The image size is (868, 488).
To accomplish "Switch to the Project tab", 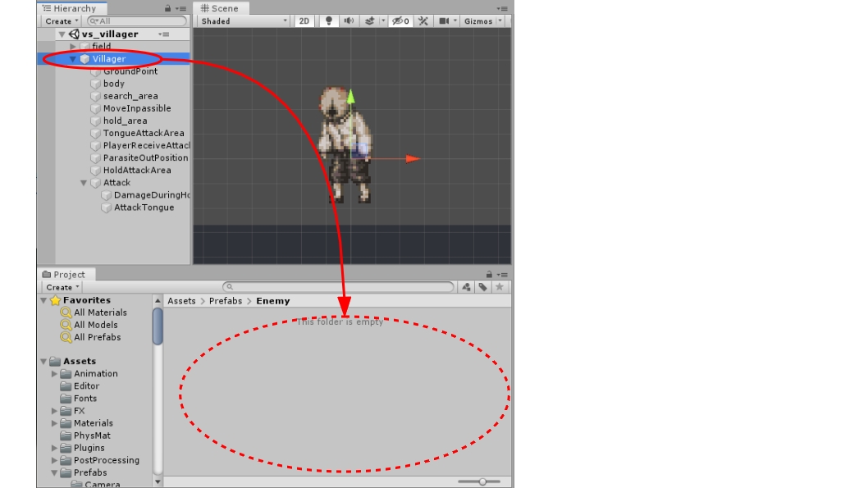I will 65,274.
